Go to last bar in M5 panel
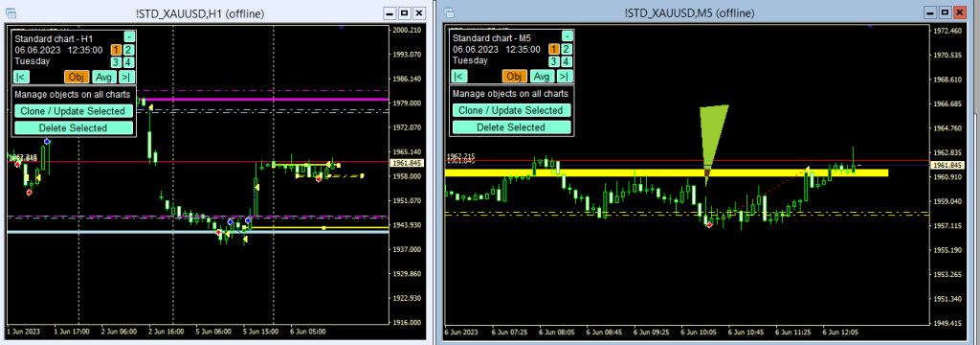Screen dimensions: 980x345 [x=565, y=77]
